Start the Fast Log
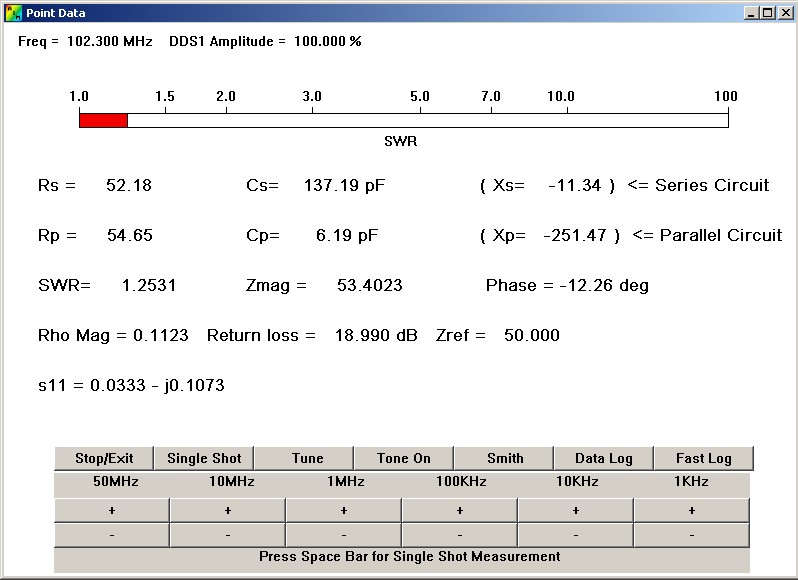798x580 pixels. pyautogui.click(x=703, y=458)
